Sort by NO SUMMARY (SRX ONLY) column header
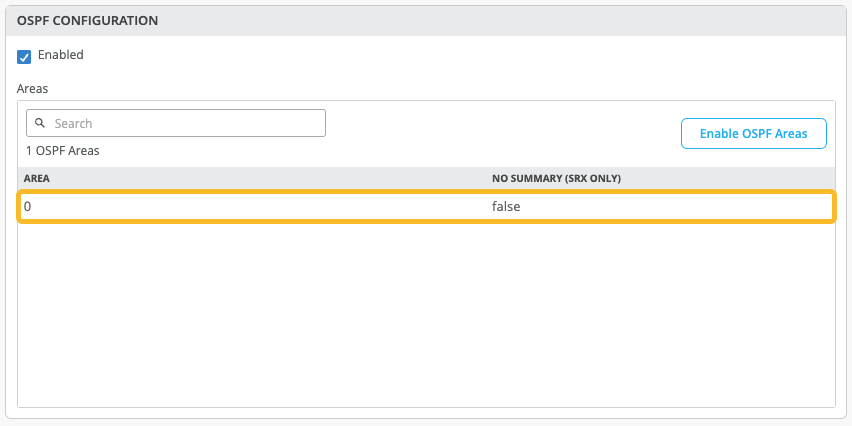852x426 pixels. point(556,178)
